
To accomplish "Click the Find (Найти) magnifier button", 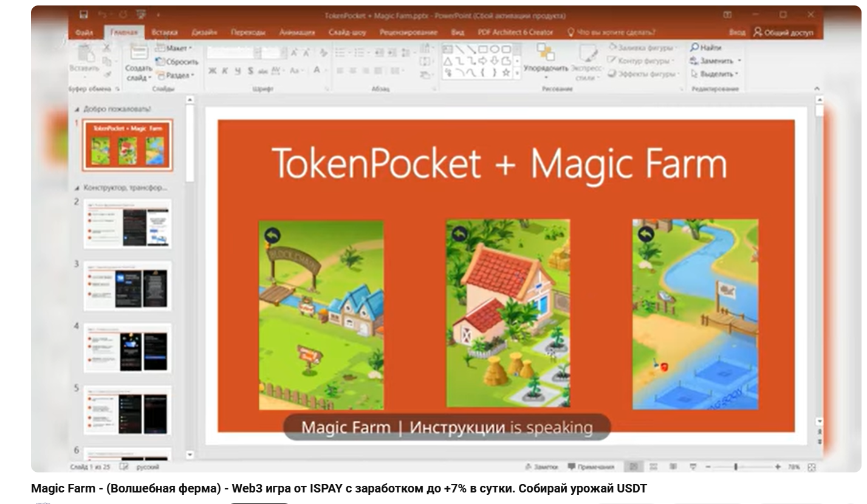I will (705, 47).
